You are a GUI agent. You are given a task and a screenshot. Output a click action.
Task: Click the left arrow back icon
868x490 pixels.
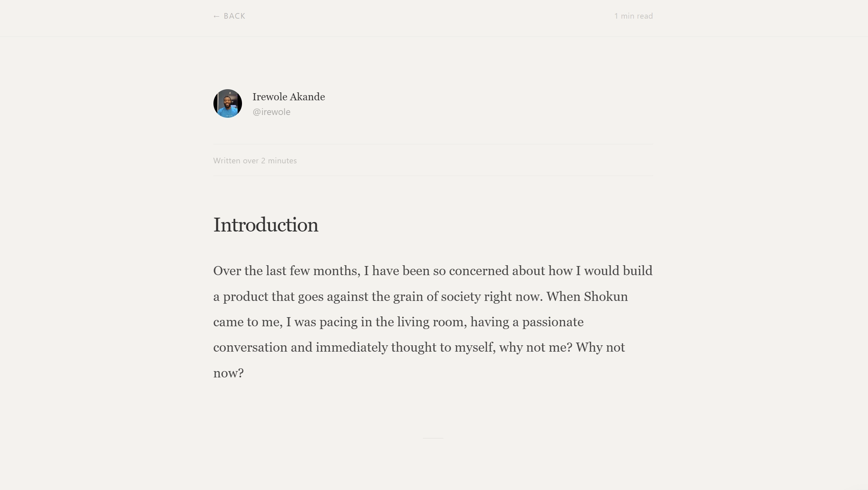[217, 16]
